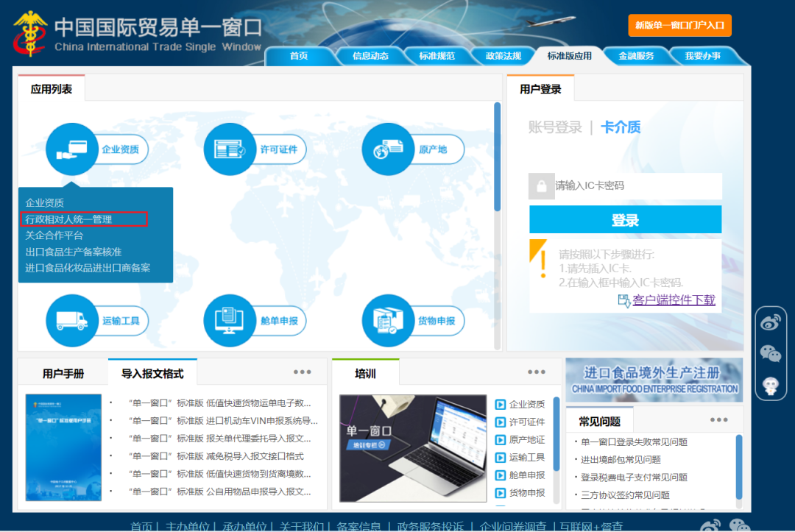
Task: Play the 许可证件 training video
Action: (x=501, y=422)
